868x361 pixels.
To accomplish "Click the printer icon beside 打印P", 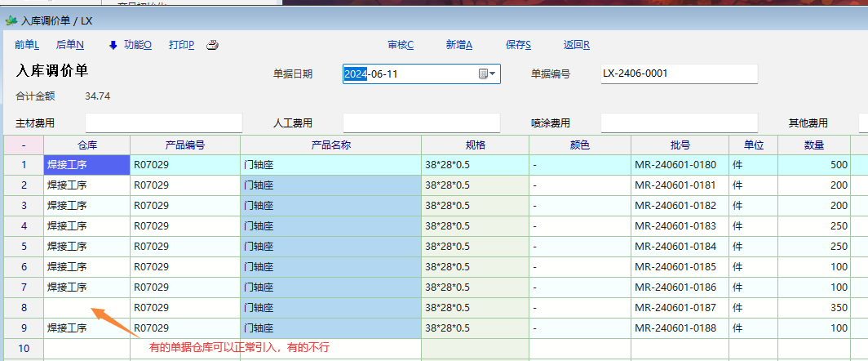I will 212,45.
